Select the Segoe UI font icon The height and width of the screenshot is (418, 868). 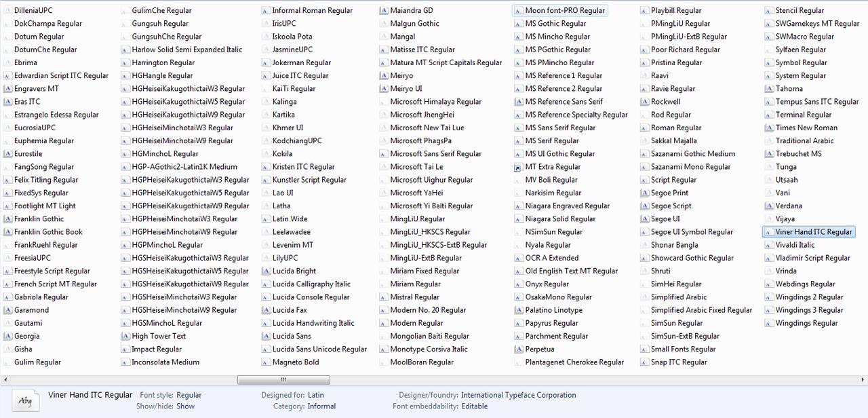[x=646, y=219]
